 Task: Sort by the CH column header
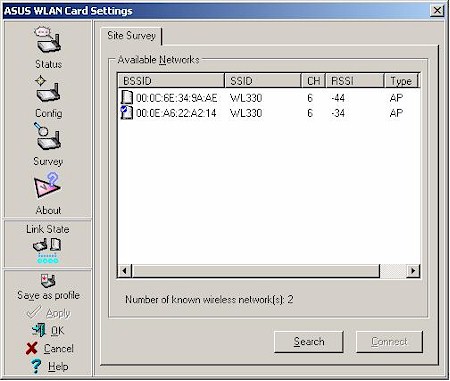314,81
